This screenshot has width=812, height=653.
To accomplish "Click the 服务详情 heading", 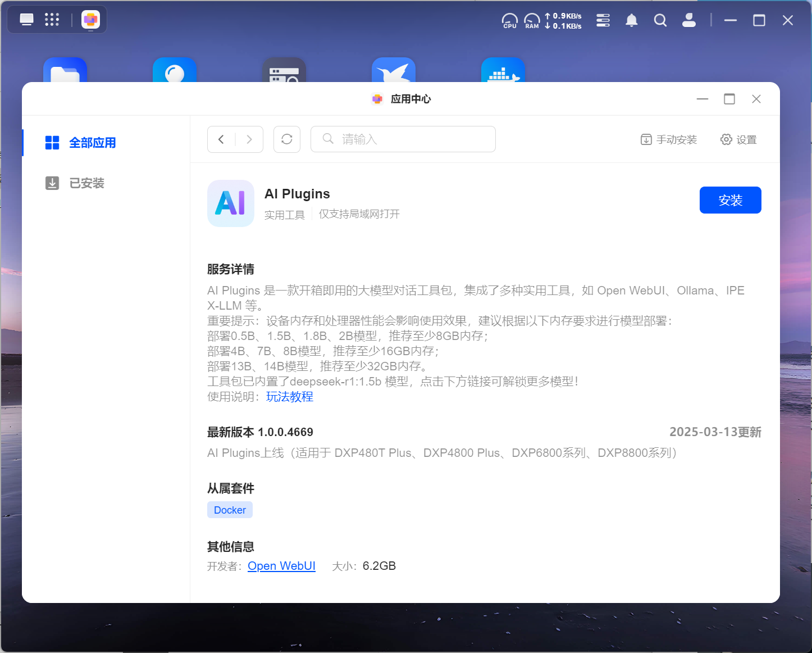I will [231, 269].
